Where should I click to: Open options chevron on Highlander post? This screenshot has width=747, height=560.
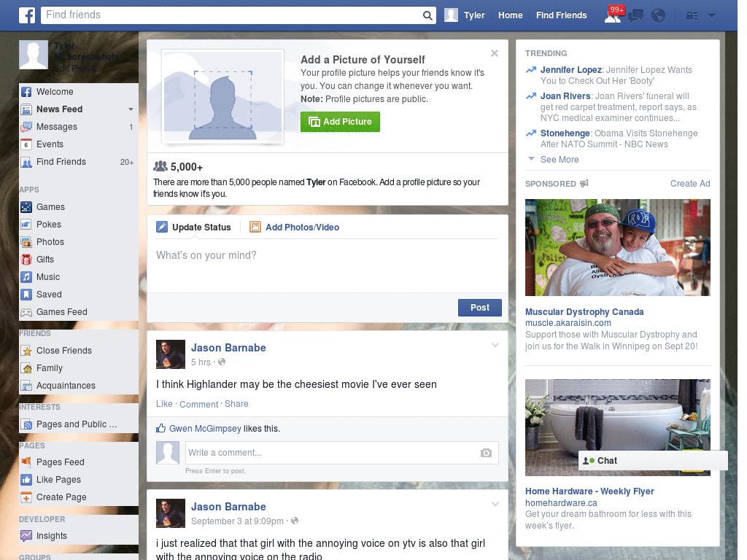click(x=495, y=345)
